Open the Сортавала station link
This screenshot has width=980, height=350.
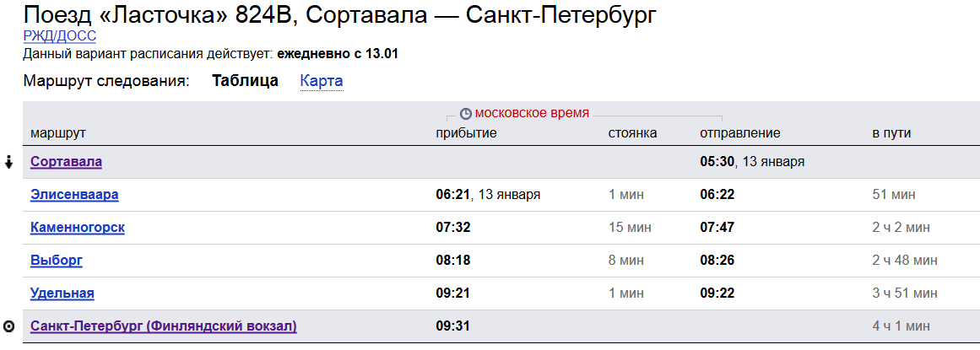(66, 161)
